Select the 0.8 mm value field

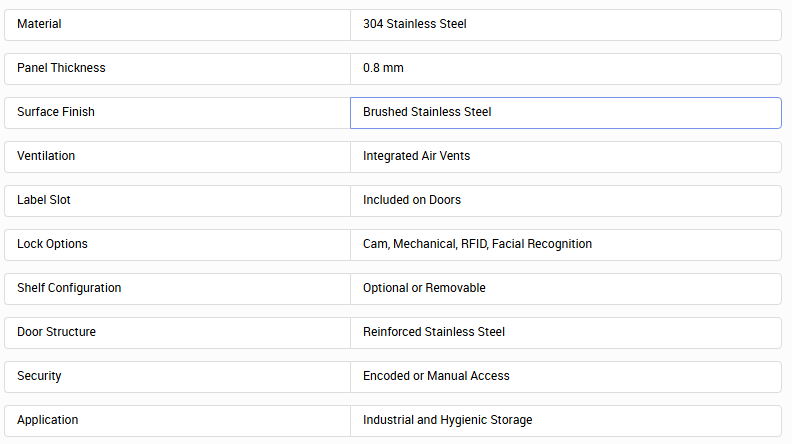(566, 69)
